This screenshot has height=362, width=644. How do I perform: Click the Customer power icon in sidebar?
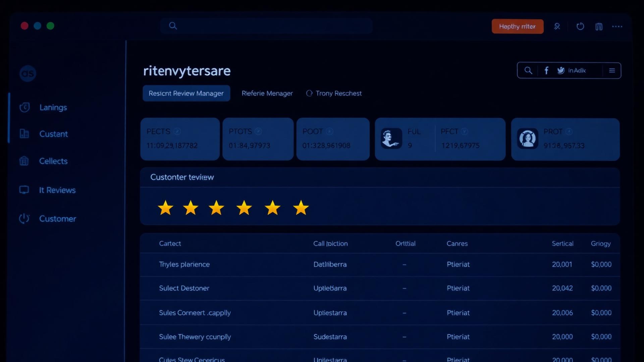coord(24,219)
